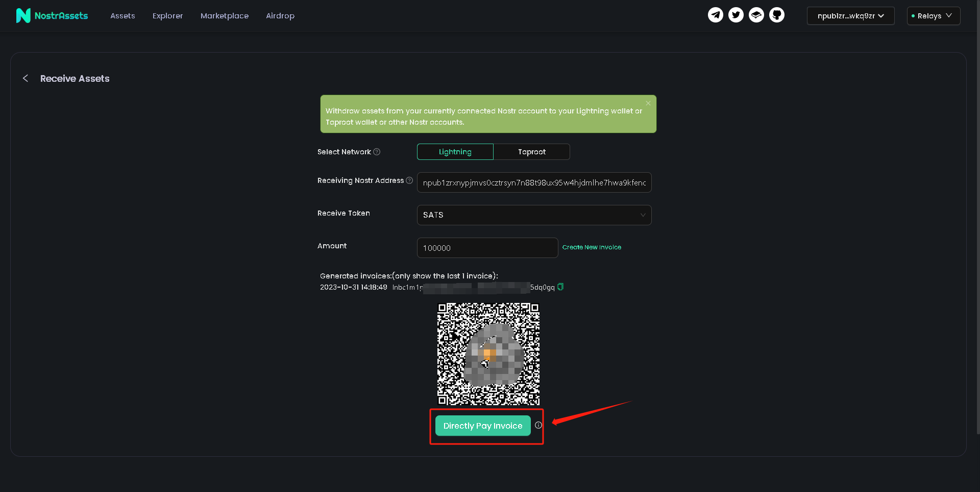Viewport: 980px width, 492px height.
Task: Open the Receive Token SATS dropdown
Action: click(x=534, y=215)
